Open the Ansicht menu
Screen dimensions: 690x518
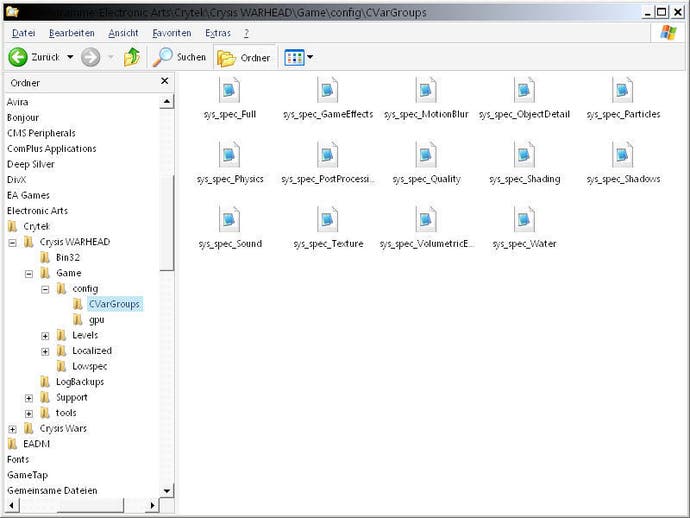[123, 33]
